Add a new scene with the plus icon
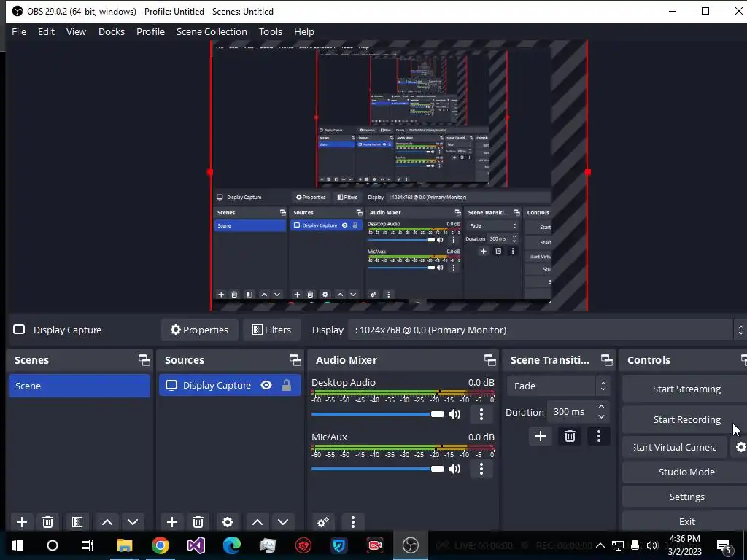The width and height of the screenshot is (747, 560). coord(22,522)
